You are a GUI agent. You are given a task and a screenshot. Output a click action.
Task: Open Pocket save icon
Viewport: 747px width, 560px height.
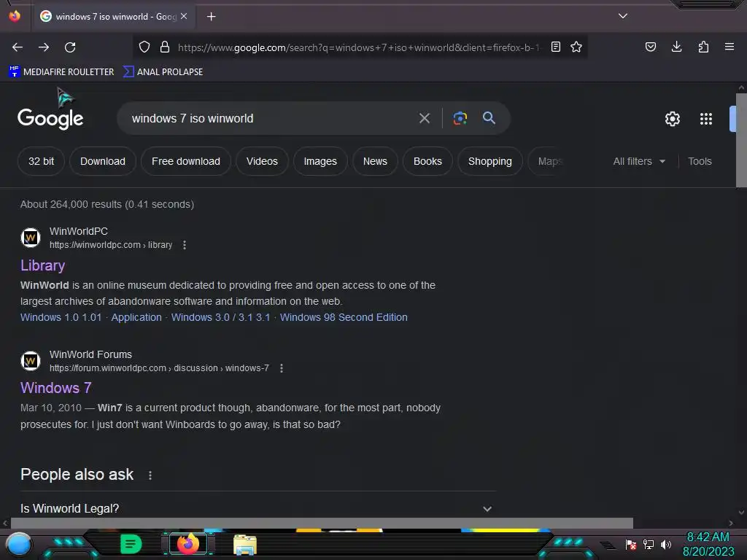point(650,47)
